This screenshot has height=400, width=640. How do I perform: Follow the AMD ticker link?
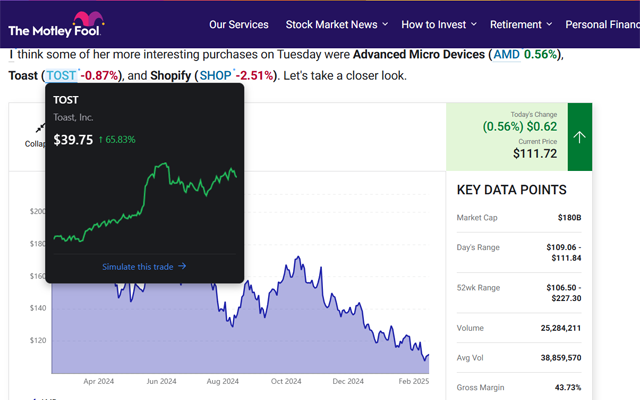[507, 54]
